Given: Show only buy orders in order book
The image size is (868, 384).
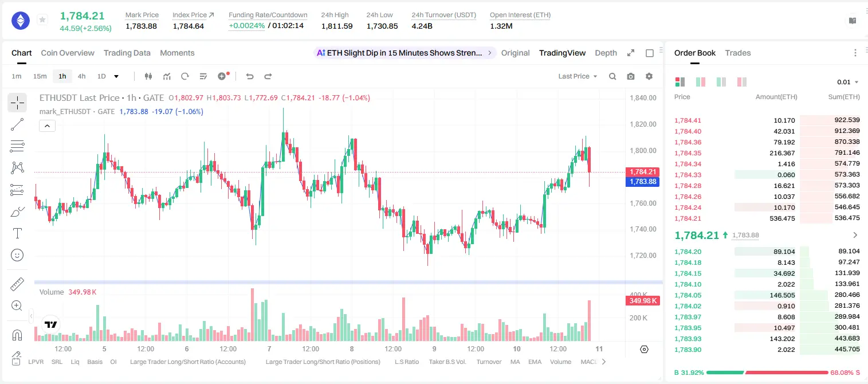Looking at the screenshot, I should pyautogui.click(x=721, y=82).
